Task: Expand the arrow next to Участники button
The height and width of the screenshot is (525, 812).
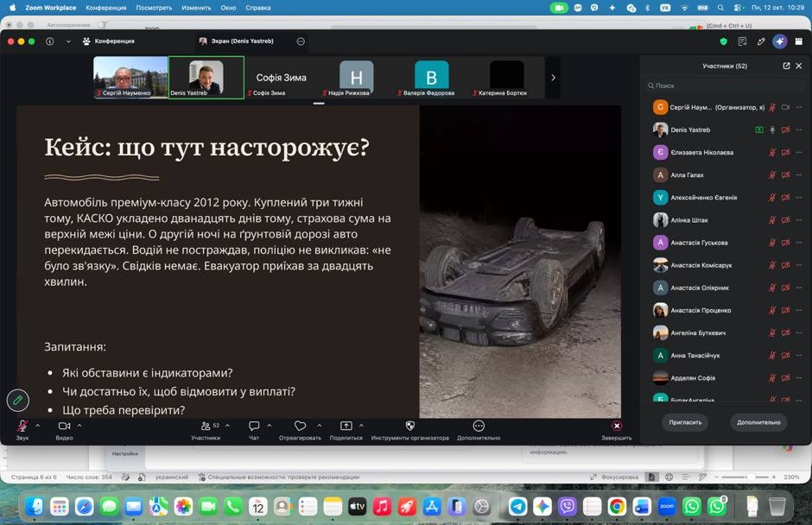Action: tap(227, 426)
